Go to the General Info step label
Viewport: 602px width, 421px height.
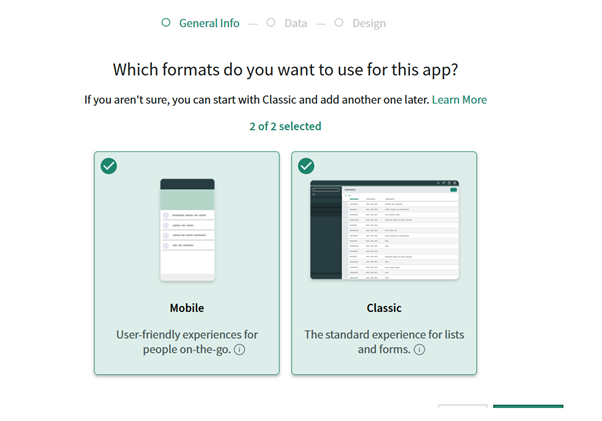pos(209,23)
